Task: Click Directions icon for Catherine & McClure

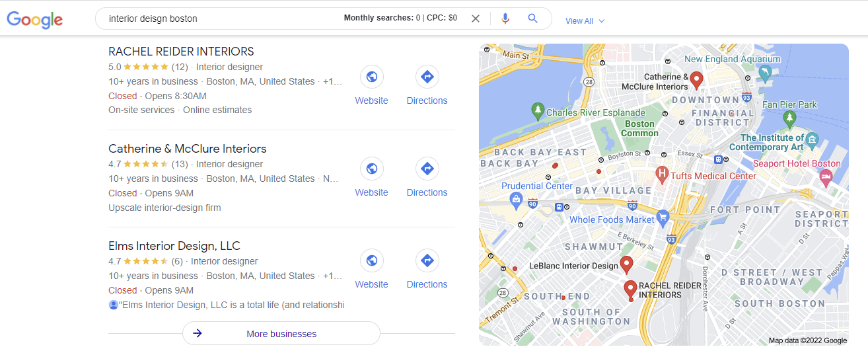Action: tap(427, 169)
